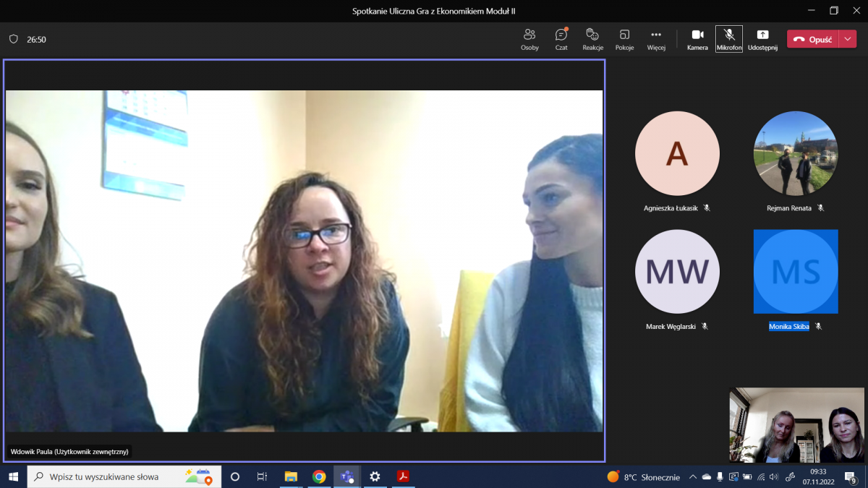868x488 pixels.
Task: Click the Opuść leave meeting button
Action: pyautogui.click(x=813, y=40)
